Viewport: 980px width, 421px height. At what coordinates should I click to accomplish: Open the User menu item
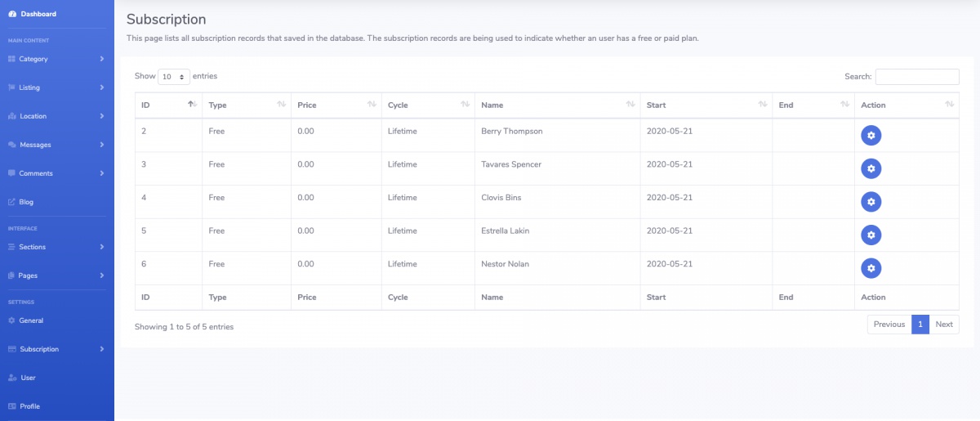28,378
